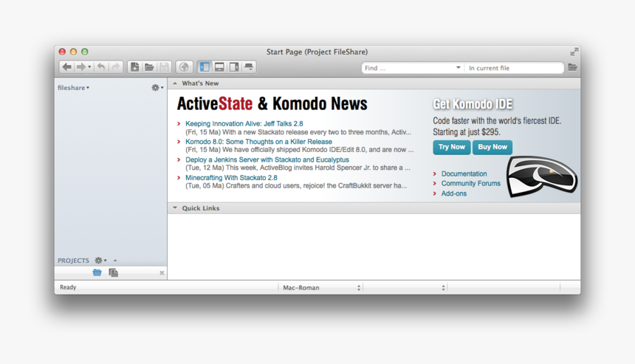635x364 pixels.
Task: Collapse the What's New section
Action: pos(175,83)
